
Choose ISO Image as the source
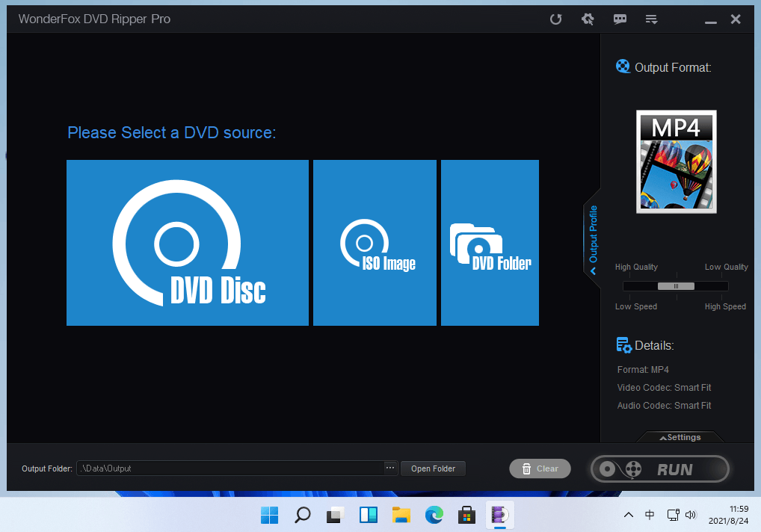coord(375,243)
